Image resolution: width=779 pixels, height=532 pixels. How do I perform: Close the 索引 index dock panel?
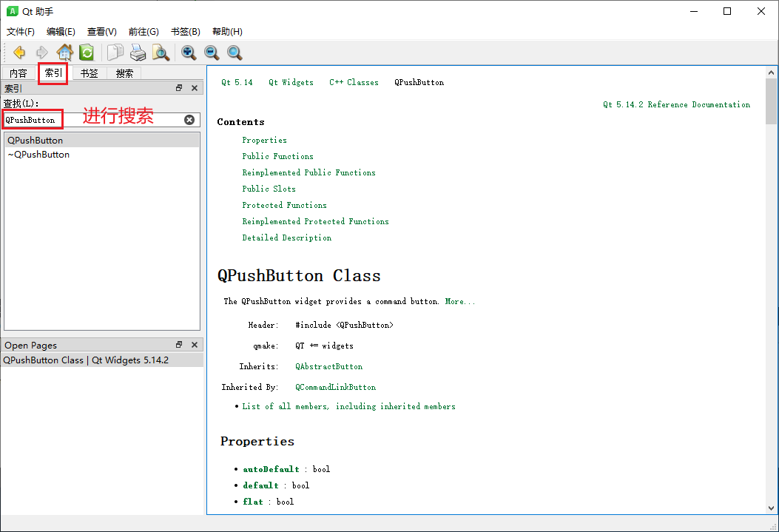[195, 88]
